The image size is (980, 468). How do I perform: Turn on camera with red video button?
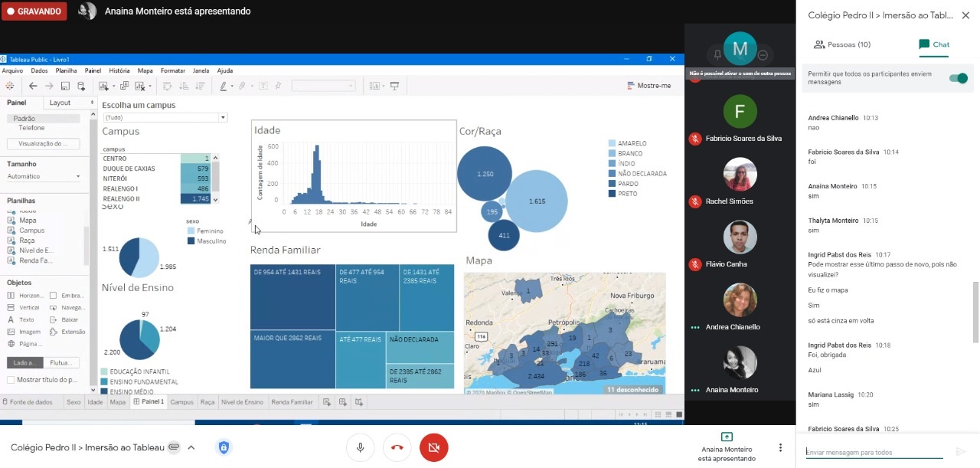click(x=433, y=447)
